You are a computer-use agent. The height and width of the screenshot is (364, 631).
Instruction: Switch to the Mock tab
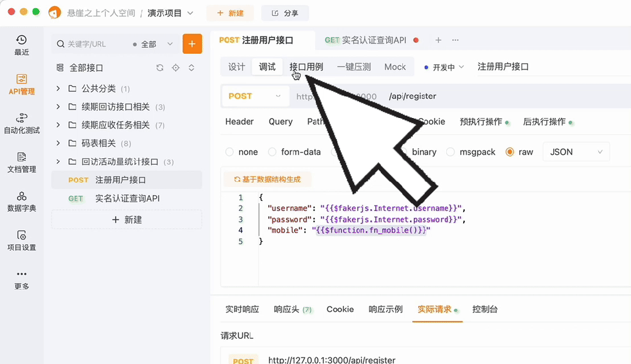pyautogui.click(x=395, y=67)
